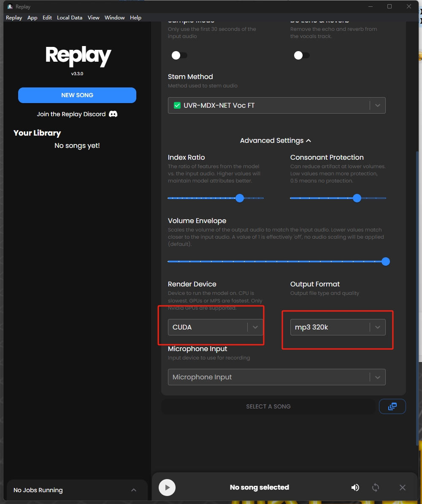Open the Render Device CUDA dropdown
The width and height of the screenshot is (422, 504).
click(x=216, y=327)
